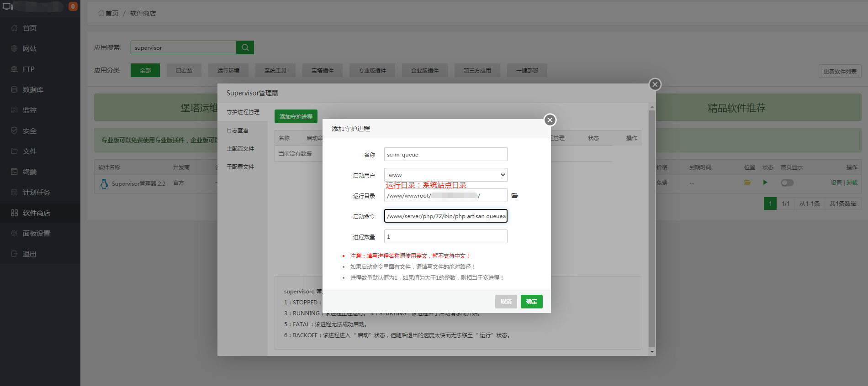Filter by 宝塔插件 category

[323, 70]
